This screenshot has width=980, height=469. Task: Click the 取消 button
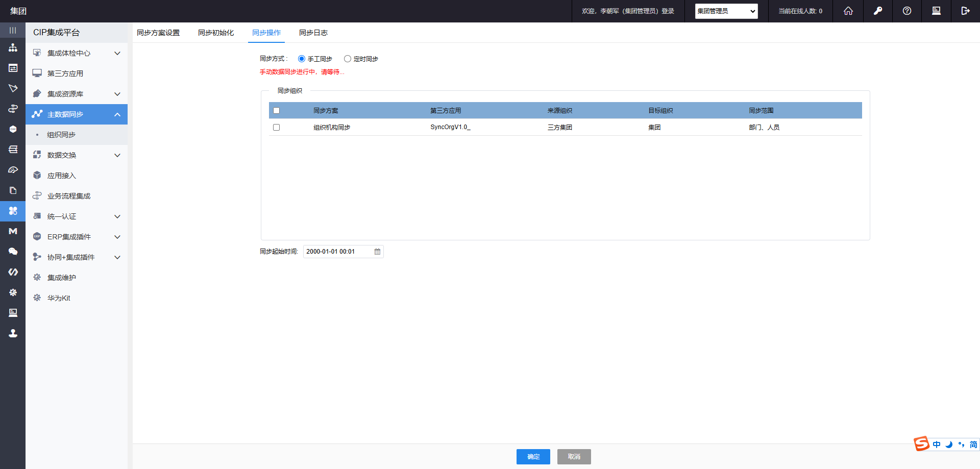(x=574, y=457)
